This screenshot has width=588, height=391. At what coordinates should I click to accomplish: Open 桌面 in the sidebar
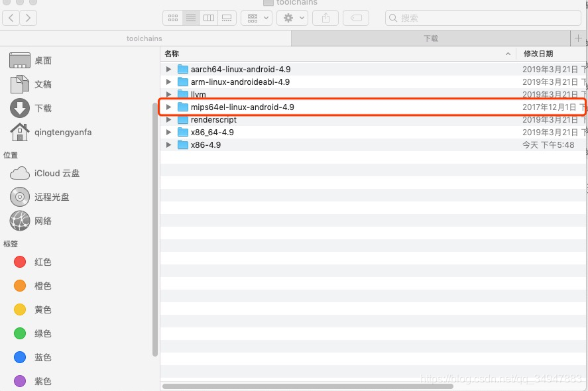click(x=30, y=60)
